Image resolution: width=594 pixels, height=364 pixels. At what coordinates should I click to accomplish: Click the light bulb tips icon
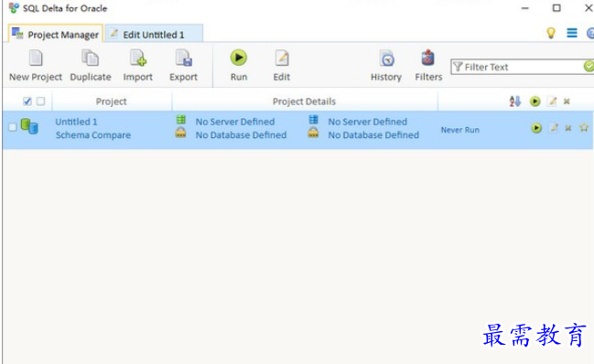pos(551,33)
